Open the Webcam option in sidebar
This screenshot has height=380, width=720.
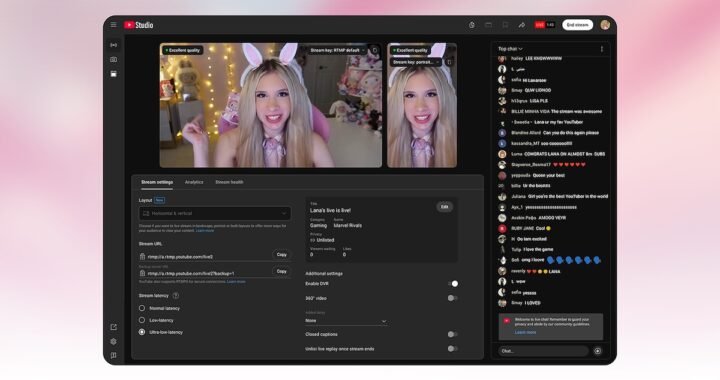pyautogui.click(x=113, y=59)
